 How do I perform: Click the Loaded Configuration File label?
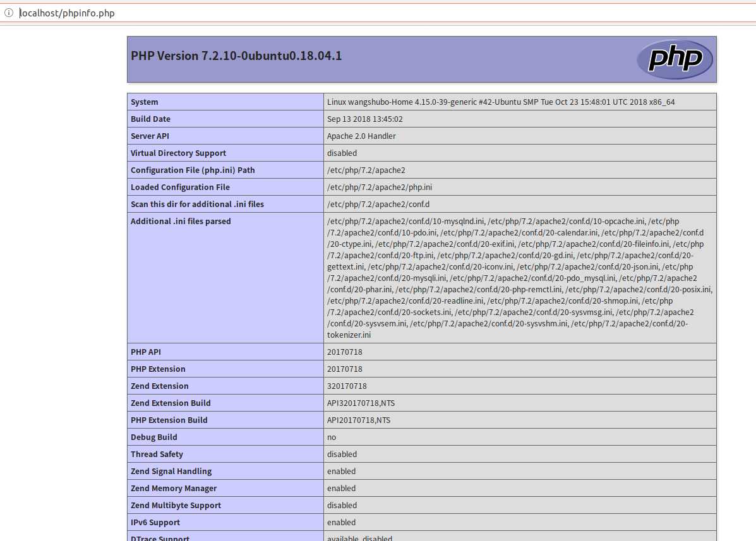pyautogui.click(x=181, y=187)
